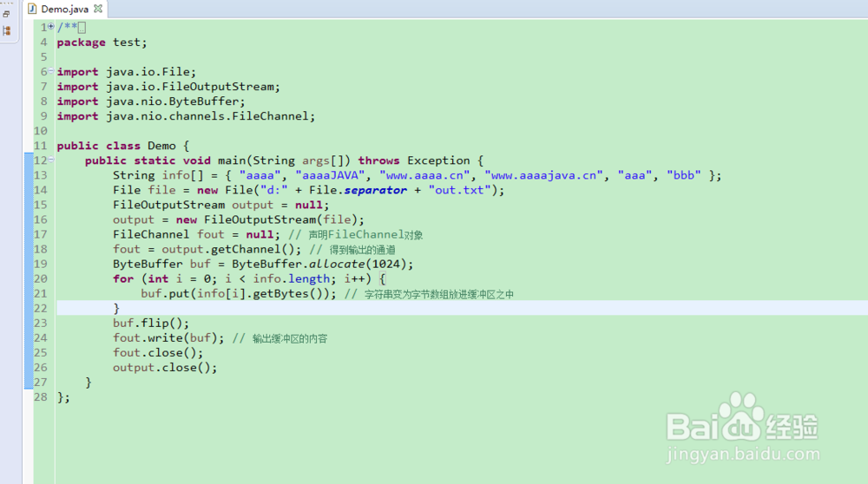868x484 pixels.
Task: Click line number 10 in the gutter
Action: (41, 131)
